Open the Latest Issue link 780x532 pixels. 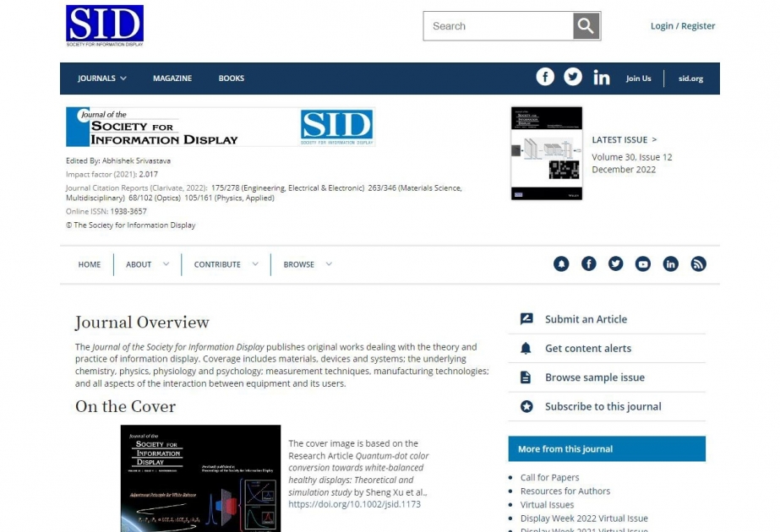[x=625, y=139]
